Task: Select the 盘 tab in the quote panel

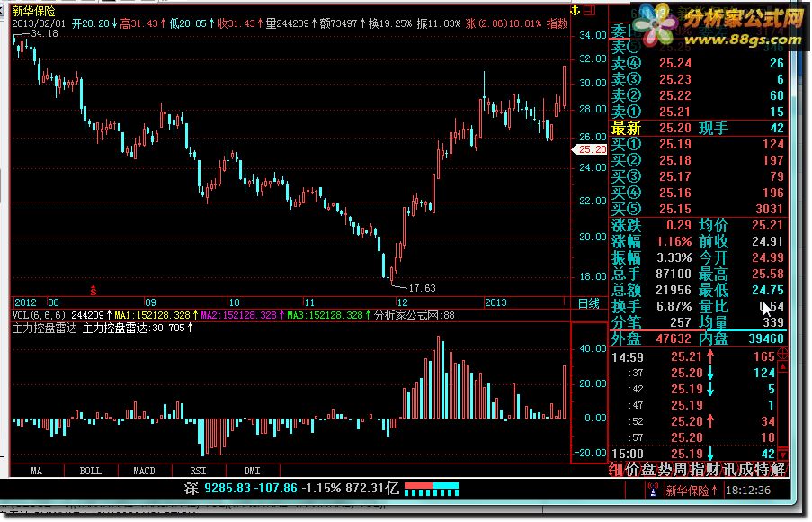Action: 649,470
